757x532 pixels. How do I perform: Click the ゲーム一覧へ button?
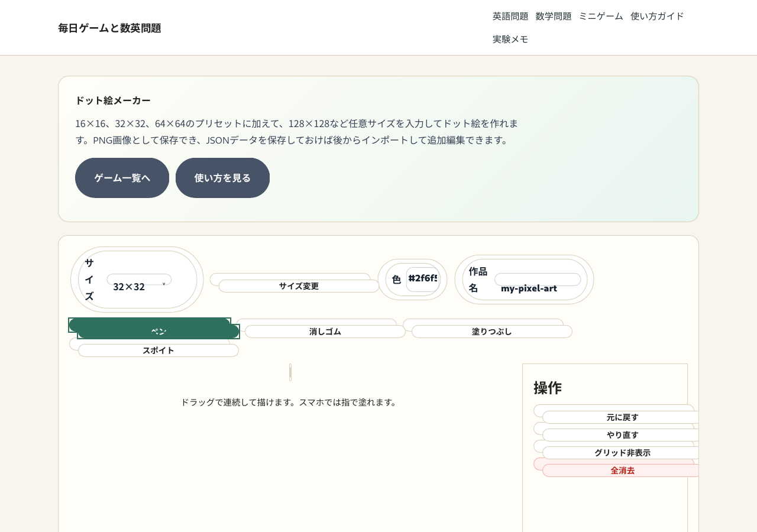(122, 178)
